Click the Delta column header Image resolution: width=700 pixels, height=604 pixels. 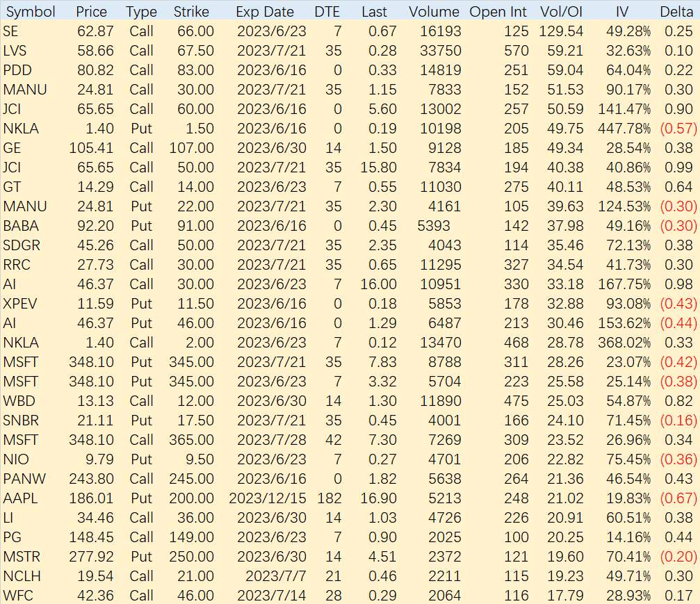click(676, 12)
